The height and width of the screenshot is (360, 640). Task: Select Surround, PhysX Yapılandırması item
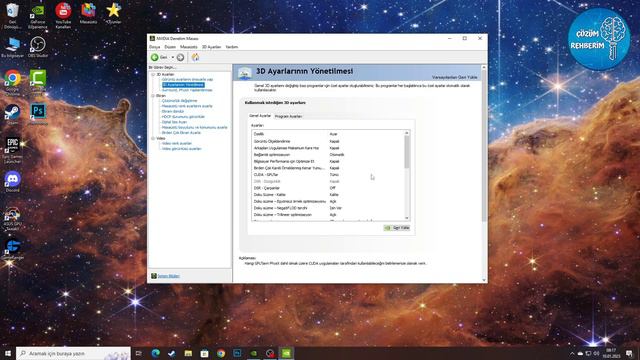coord(187,90)
